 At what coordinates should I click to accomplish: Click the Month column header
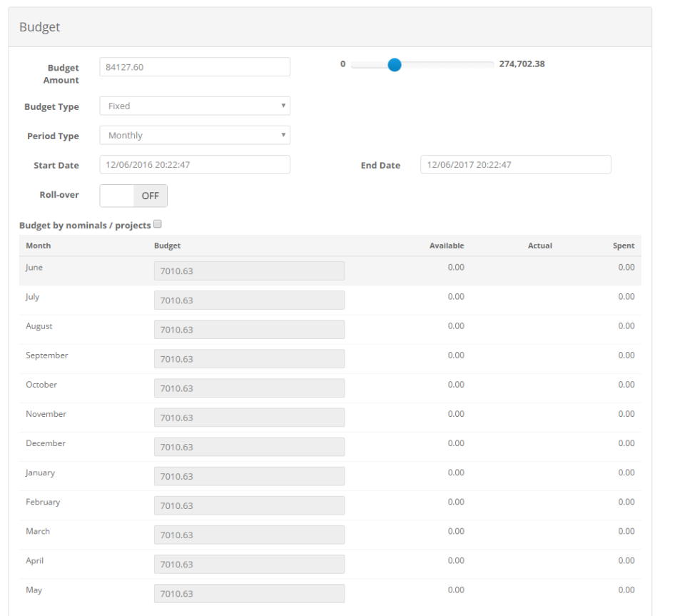[x=39, y=246]
